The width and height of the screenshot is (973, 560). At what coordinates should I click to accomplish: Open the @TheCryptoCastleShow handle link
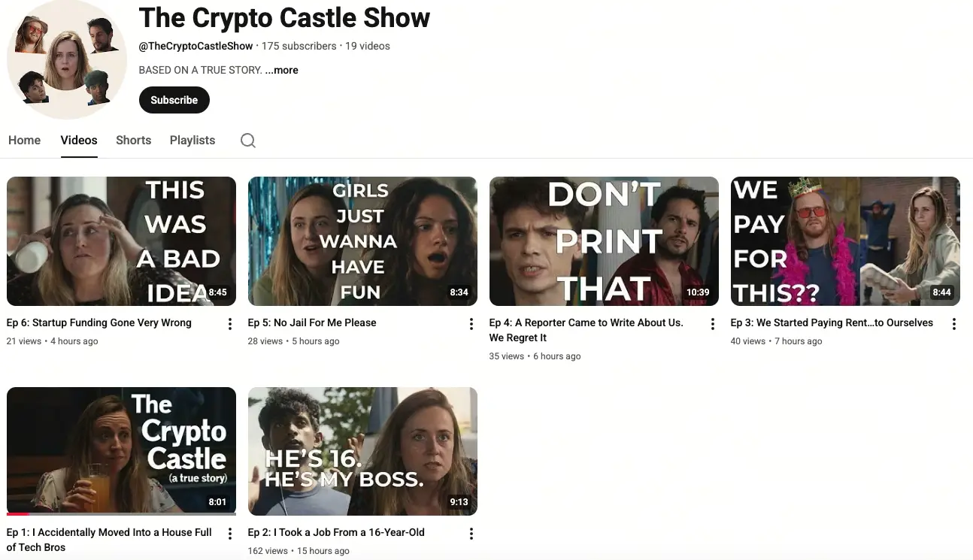pos(195,45)
